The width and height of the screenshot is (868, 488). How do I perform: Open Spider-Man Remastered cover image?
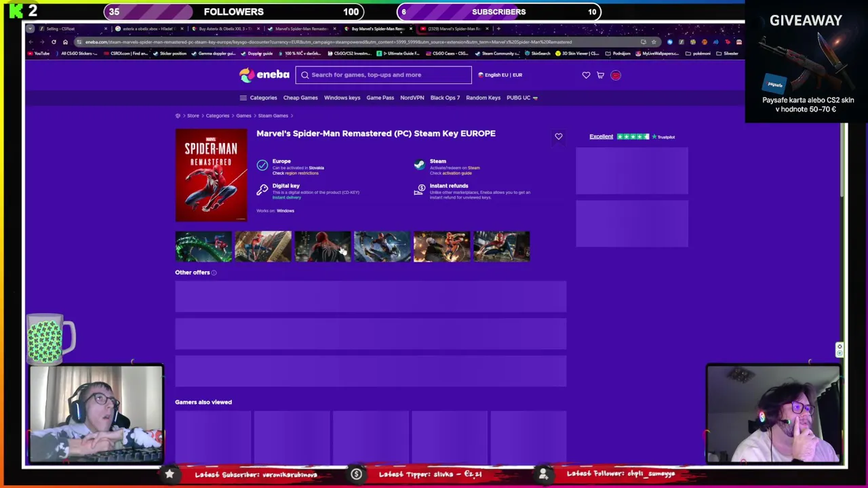pos(211,175)
